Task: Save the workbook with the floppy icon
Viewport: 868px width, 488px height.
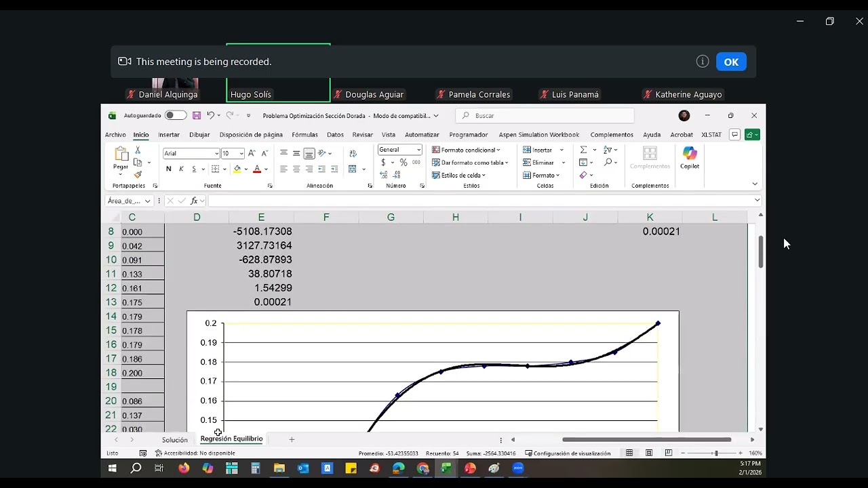Action: [197, 115]
